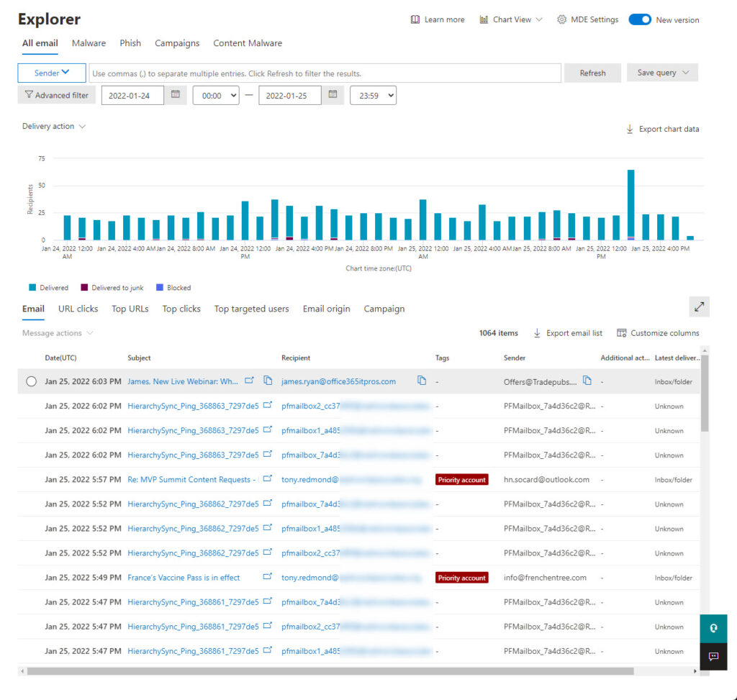Click the Export email list download icon
737x700 pixels.
pos(537,333)
